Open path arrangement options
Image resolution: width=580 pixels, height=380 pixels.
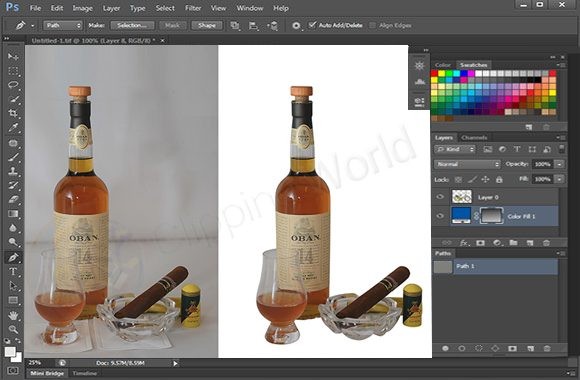pyautogui.click(x=273, y=26)
